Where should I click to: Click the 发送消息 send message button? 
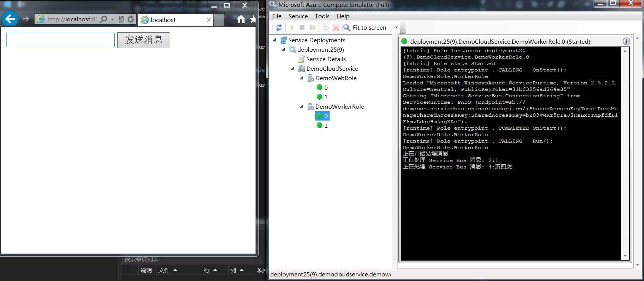(x=144, y=40)
